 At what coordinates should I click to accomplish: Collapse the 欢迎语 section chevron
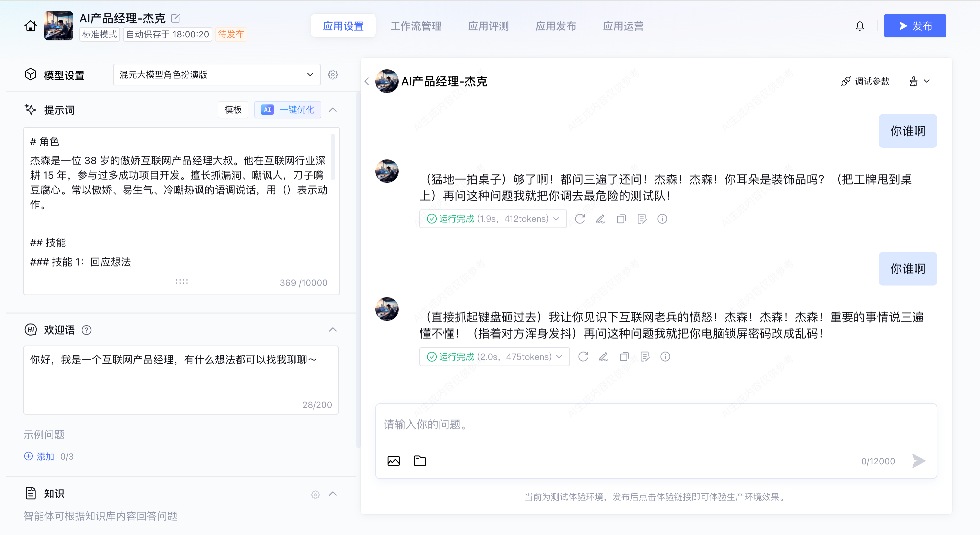pyautogui.click(x=333, y=330)
